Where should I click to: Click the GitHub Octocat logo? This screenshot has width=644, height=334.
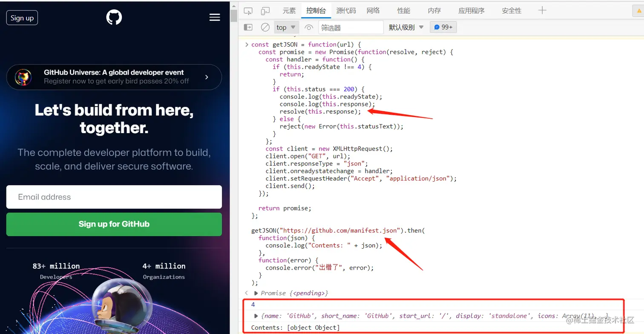point(114,17)
